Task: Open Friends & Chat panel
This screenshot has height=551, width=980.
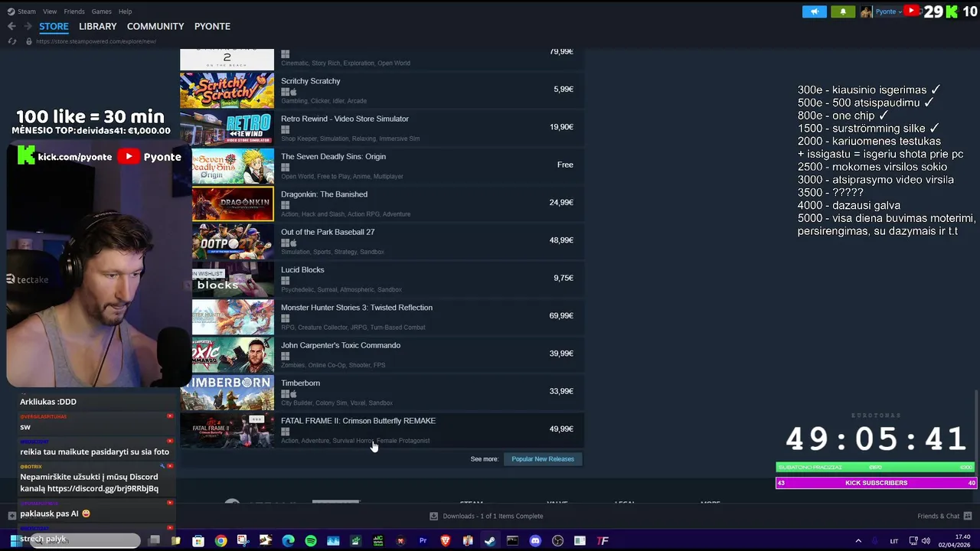Action: (938, 516)
